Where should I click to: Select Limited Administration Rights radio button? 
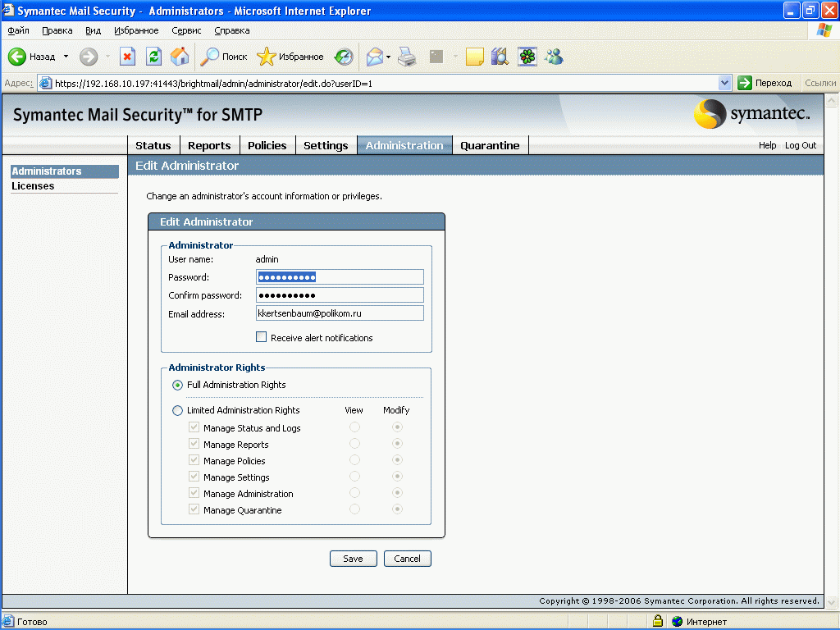[177, 410]
